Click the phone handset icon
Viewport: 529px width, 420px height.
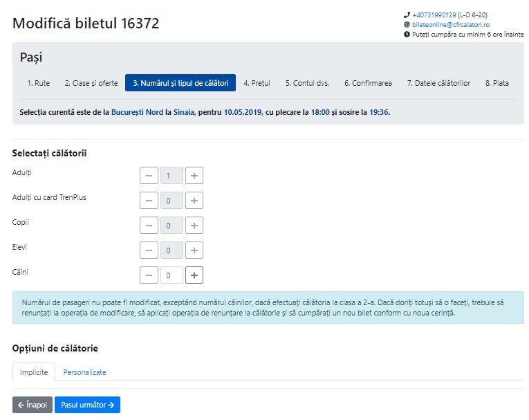[407, 15]
